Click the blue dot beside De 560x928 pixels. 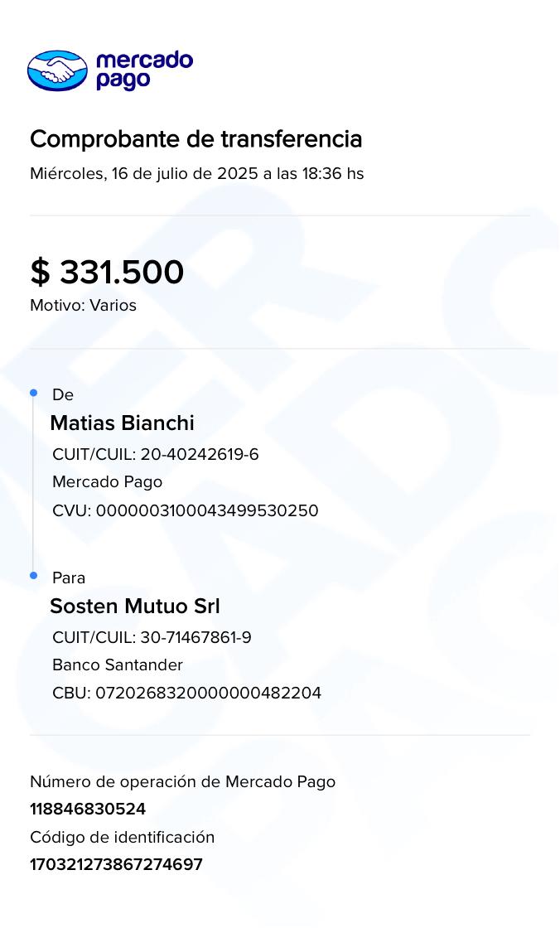34,393
